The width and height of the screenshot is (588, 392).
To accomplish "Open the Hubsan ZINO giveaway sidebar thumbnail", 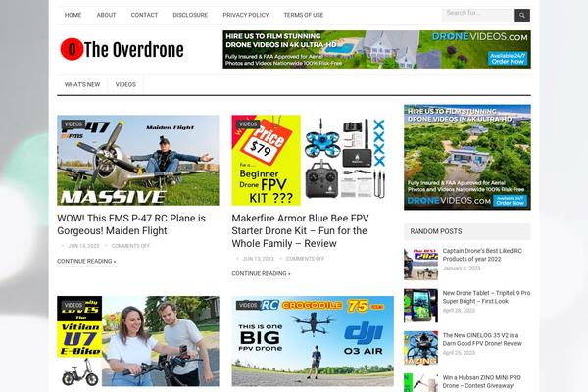I will (x=420, y=382).
